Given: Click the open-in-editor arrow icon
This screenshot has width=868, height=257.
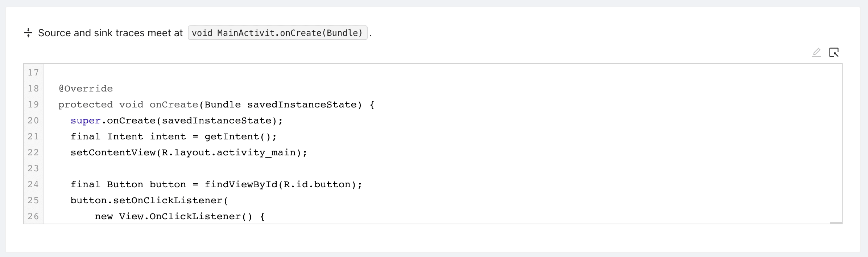Looking at the screenshot, I should 834,53.
